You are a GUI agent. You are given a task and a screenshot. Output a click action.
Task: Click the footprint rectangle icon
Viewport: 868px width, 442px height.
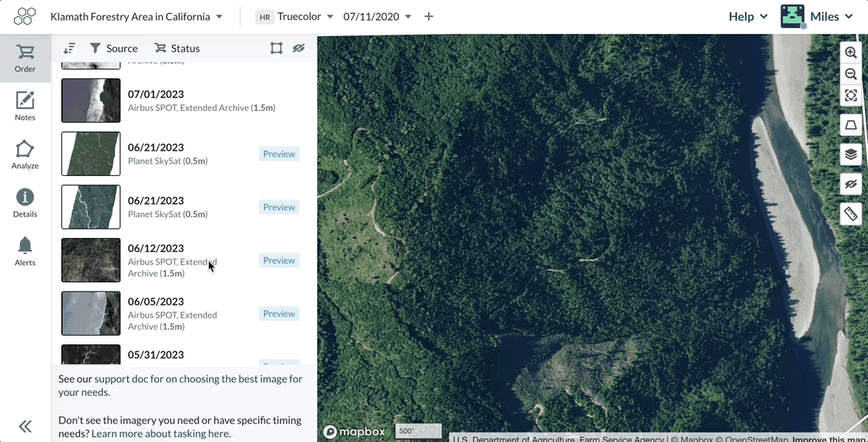click(276, 48)
